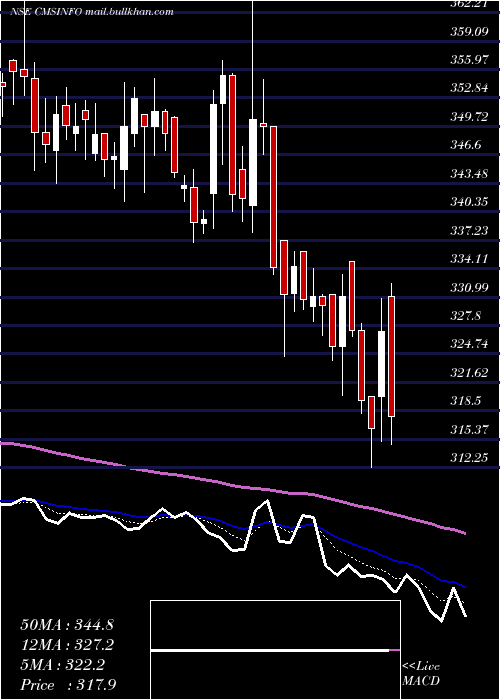Click inside the Live MACD indicator box

click(x=275, y=650)
